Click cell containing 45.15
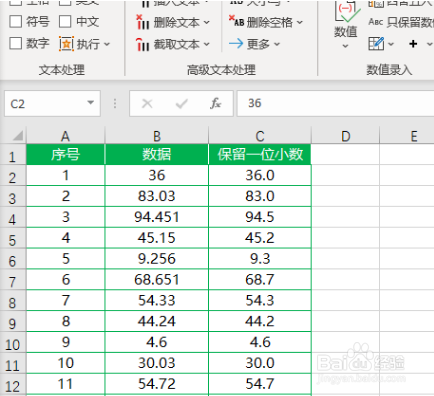 (x=157, y=238)
